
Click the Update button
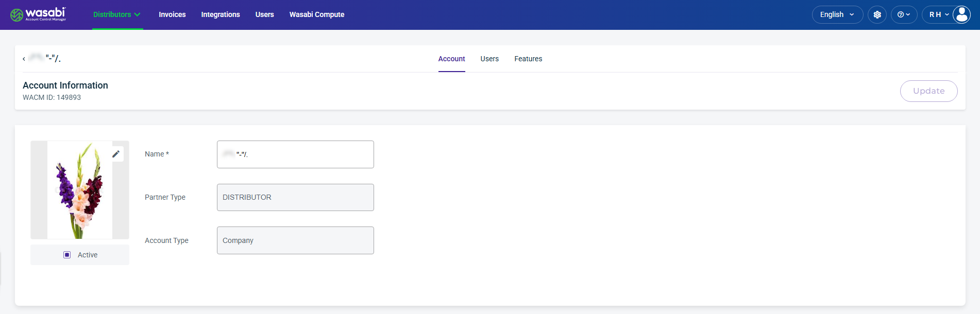tap(928, 91)
